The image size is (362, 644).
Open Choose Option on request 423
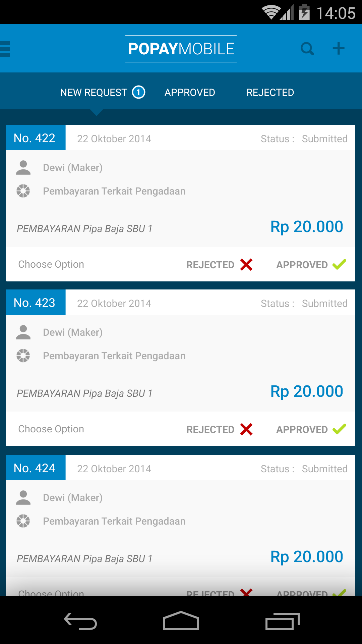pyautogui.click(x=51, y=429)
